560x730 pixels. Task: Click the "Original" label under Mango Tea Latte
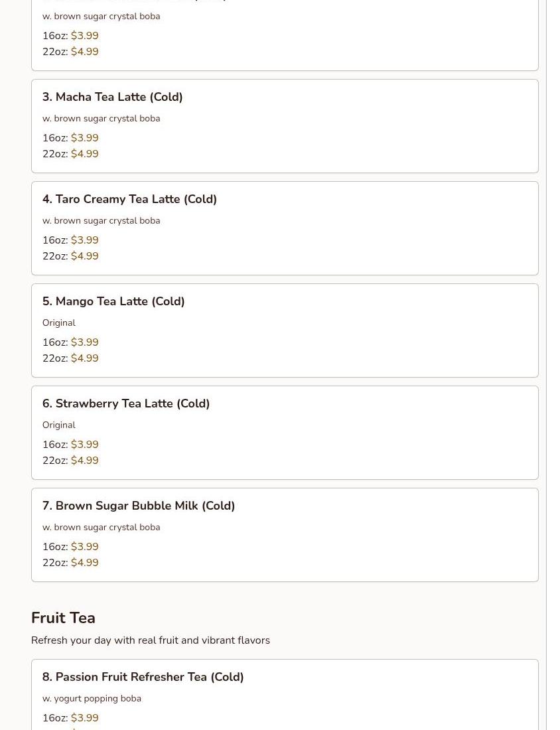coord(58,323)
